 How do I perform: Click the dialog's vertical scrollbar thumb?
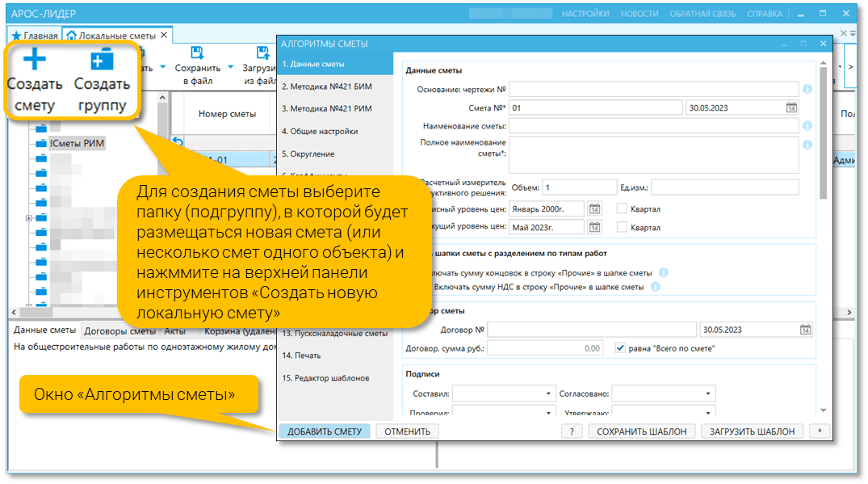823,133
